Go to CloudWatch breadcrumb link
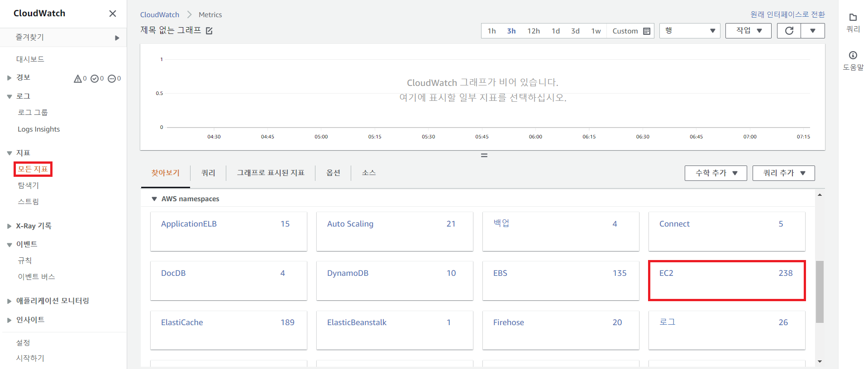 (x=160, y=15)
